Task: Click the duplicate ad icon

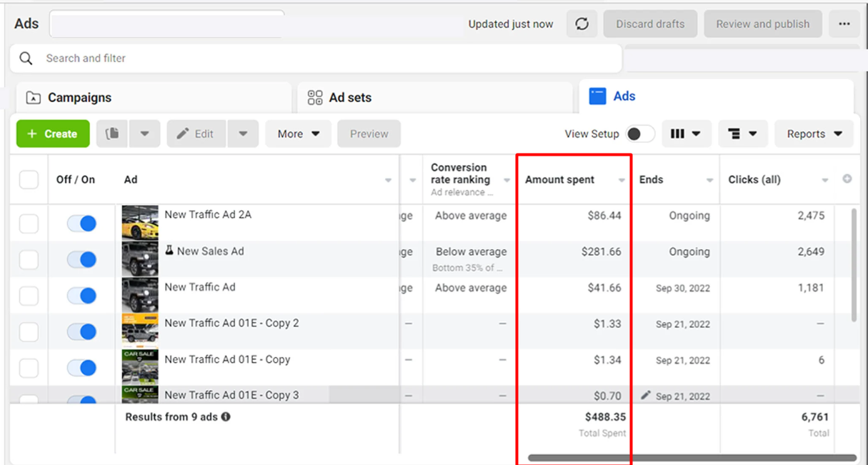Action: [x=112, y=134]
